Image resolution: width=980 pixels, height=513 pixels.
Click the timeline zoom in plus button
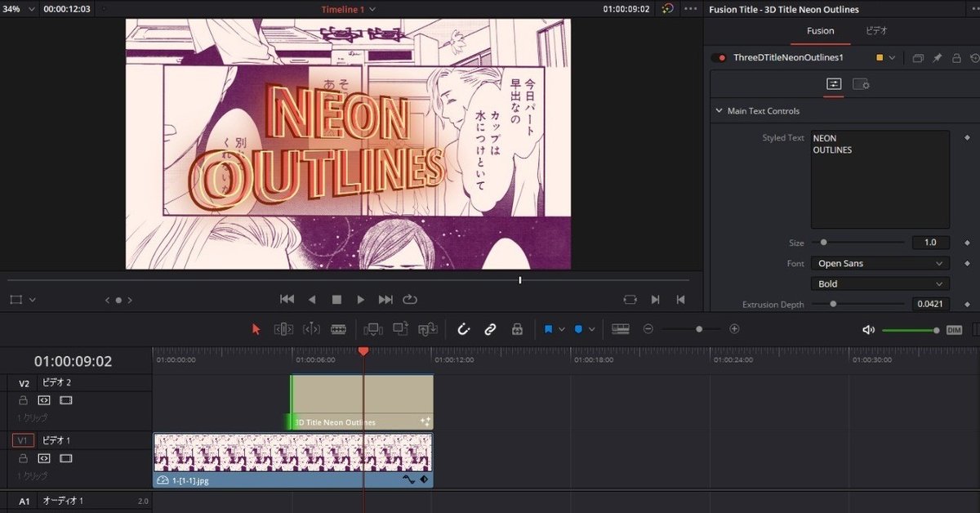[x=734, y=329]
